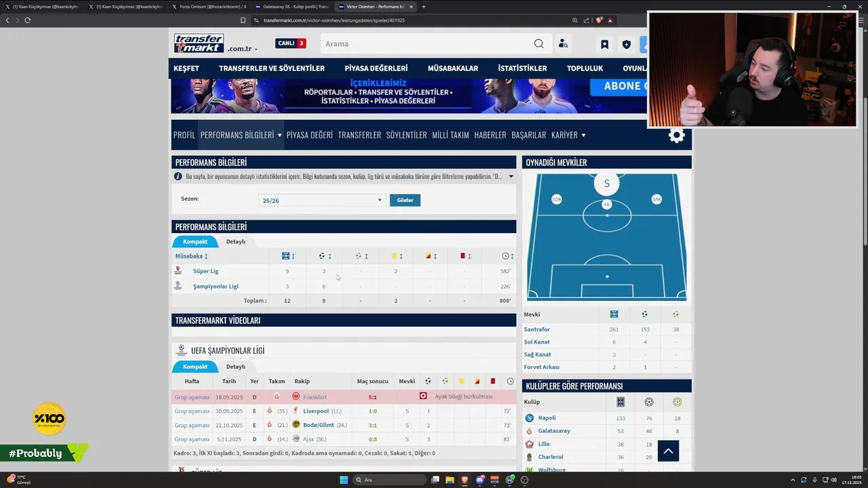
Task: Click the browser address bar URL
Action: tap(334, 20)
